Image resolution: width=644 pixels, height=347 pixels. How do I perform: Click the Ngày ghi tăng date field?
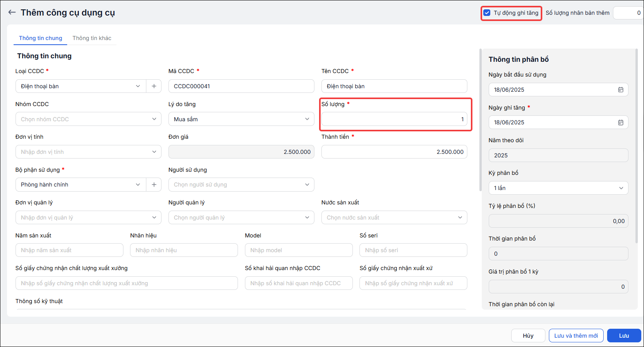point(559,122)
